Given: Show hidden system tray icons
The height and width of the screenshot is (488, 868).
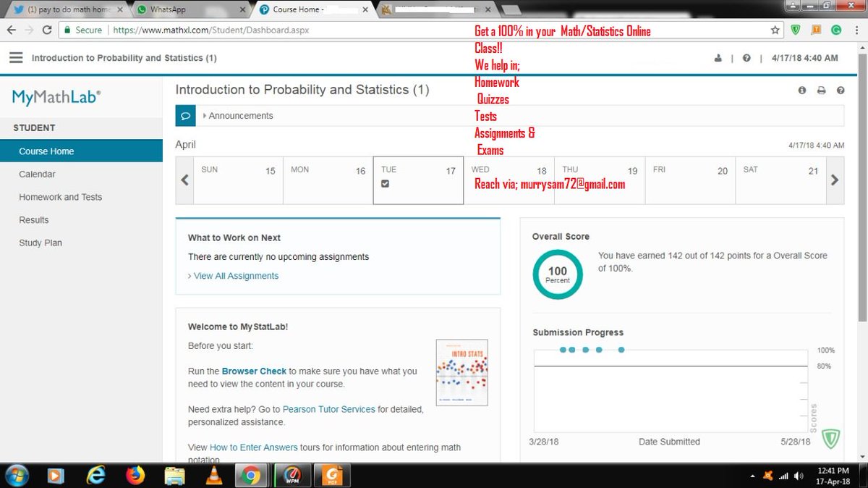Looking at the screenshot, I should point(752,476).
